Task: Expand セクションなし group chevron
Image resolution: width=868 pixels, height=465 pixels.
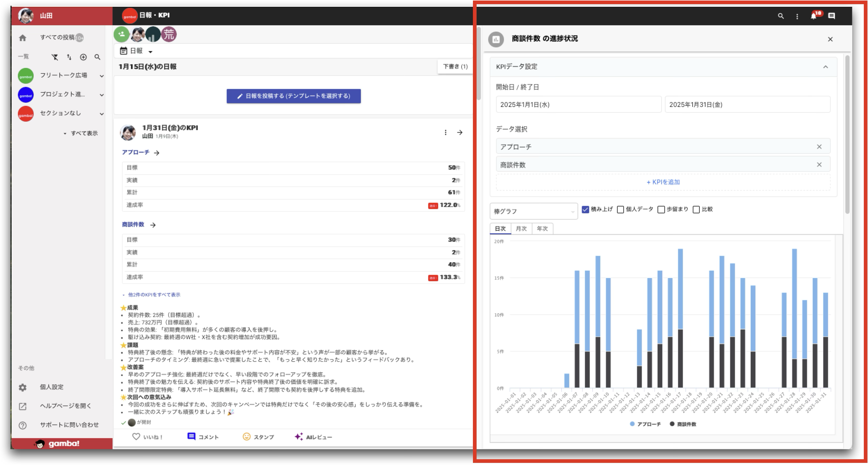Action: [102, 114]
